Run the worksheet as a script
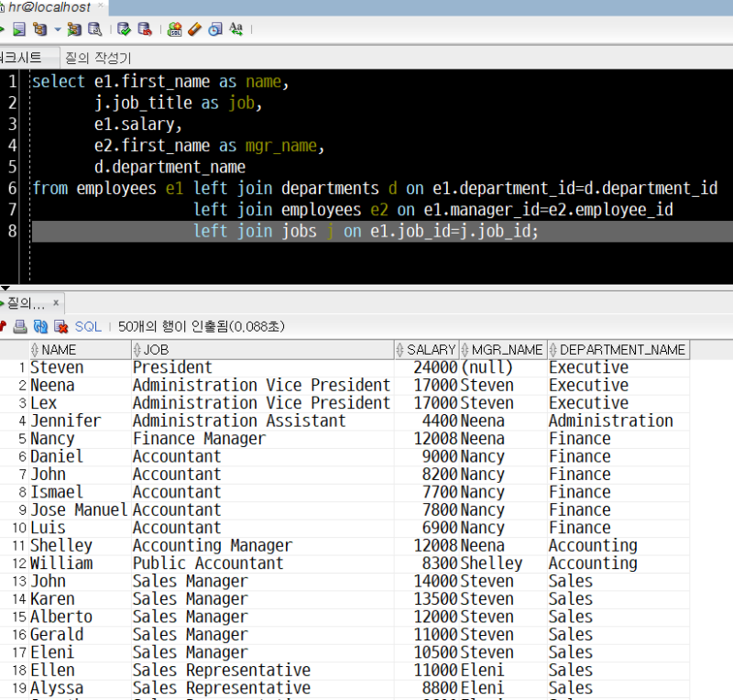733x700 pixels. (17, 28)
